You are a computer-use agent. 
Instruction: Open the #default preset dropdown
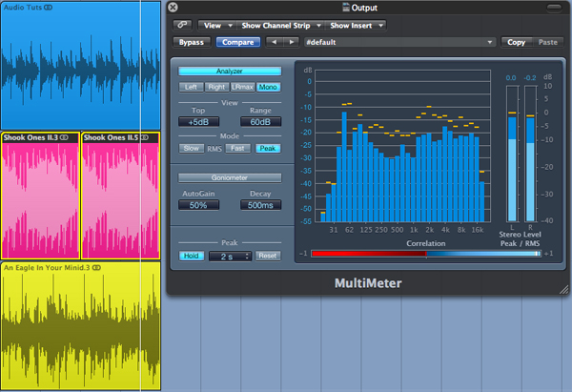(x=399, y=42)
